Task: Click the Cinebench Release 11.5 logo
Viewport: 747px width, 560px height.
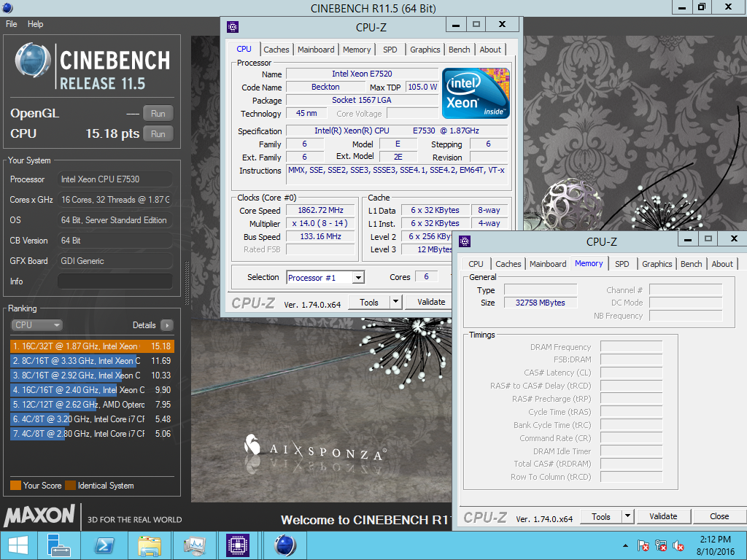Action: [93, 67]
